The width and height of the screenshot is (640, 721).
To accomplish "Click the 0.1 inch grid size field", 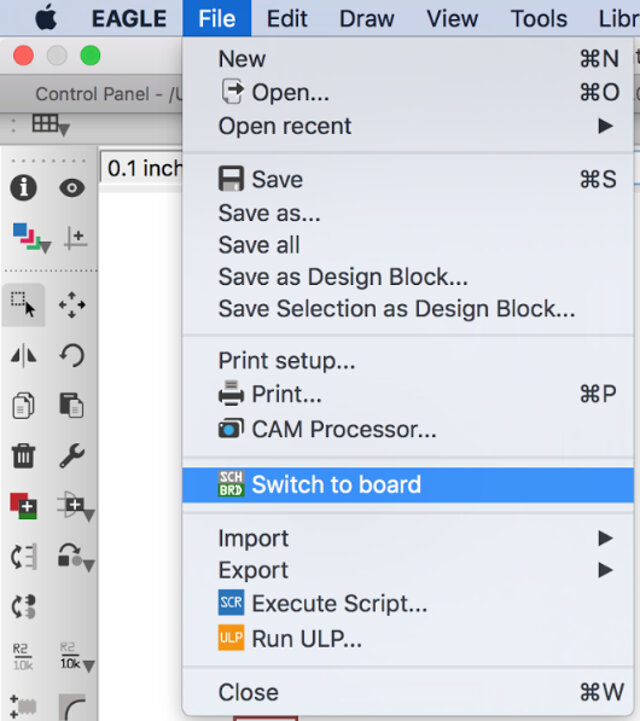I will pos(142,168).
